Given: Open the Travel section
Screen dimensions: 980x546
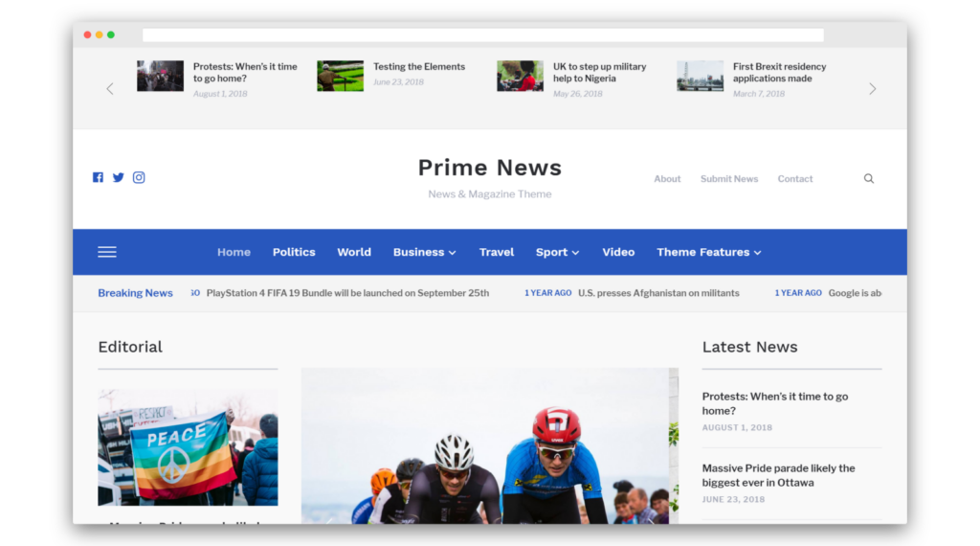Looking at the screenshot, I should pyautogui.click(x=497, y=252).
